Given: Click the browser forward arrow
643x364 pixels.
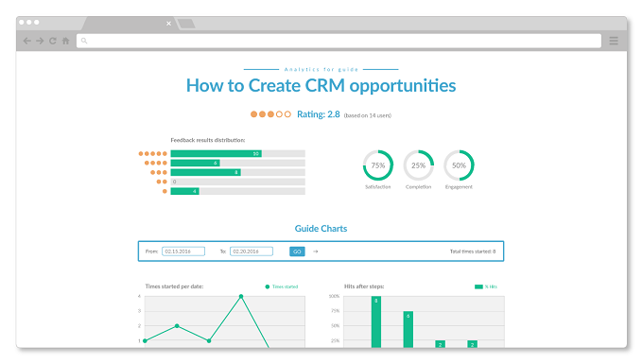Looking at the screenshot, I should click(40, 41).
